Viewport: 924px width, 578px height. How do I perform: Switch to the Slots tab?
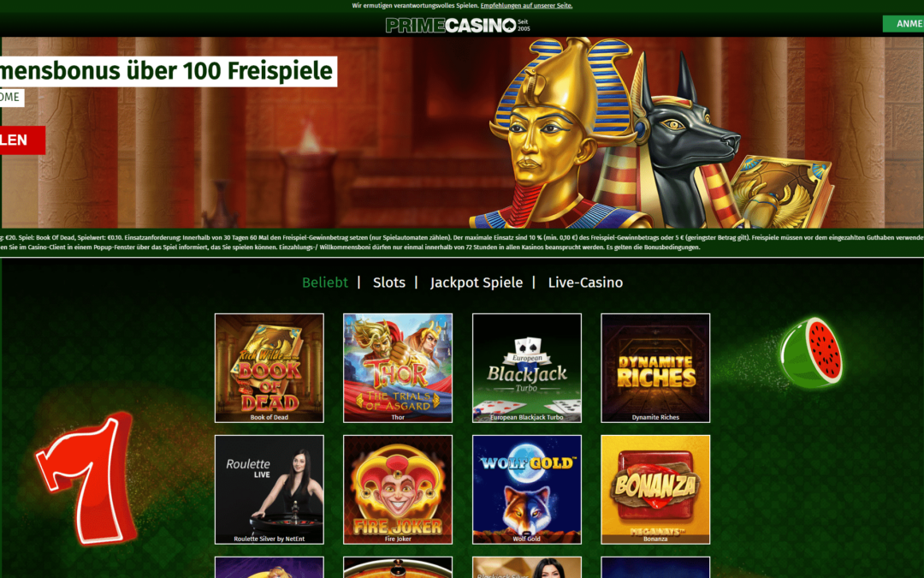coord(389,283)
